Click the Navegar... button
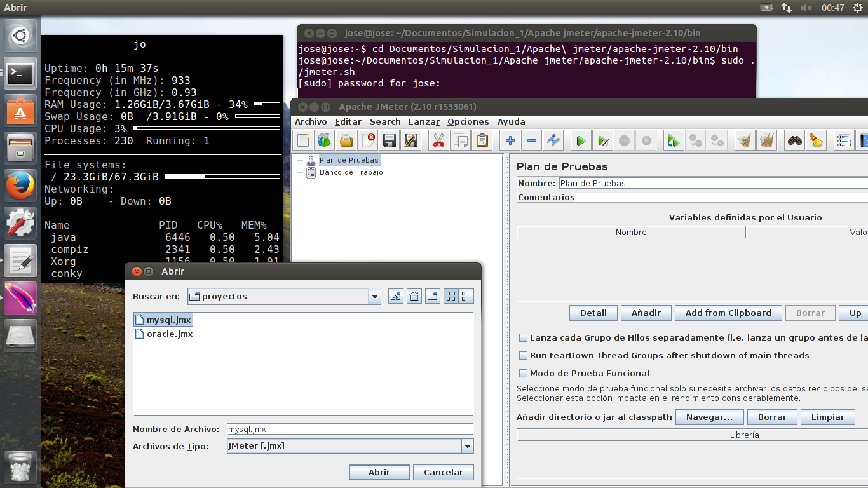Image resolution: width=868 pixels, height=488 pixels. pyautogui.click(x=709, y=417)
